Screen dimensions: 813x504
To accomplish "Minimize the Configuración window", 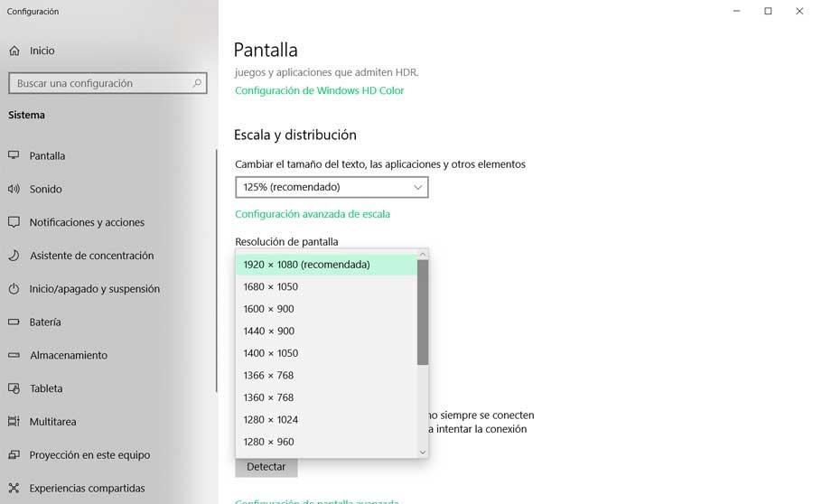I will 736,11.
